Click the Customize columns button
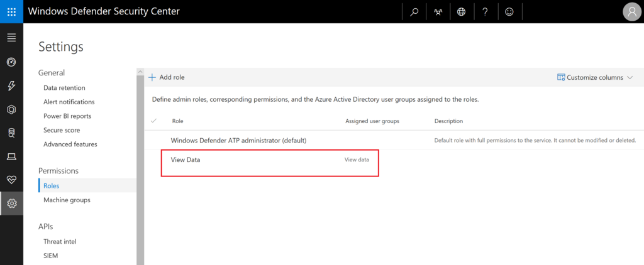Image resolution: width=644 pixels, height=265 pixels. pyautogui.click(x=595, y=77)
